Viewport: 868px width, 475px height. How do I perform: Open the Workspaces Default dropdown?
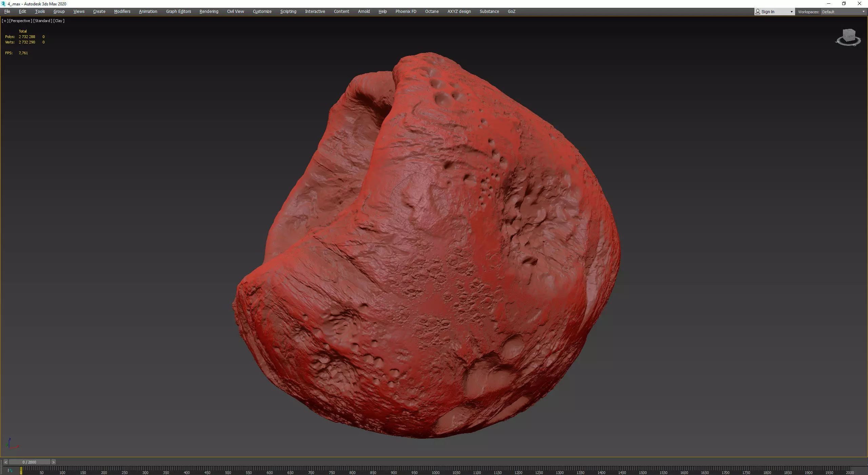click(843, 12)
